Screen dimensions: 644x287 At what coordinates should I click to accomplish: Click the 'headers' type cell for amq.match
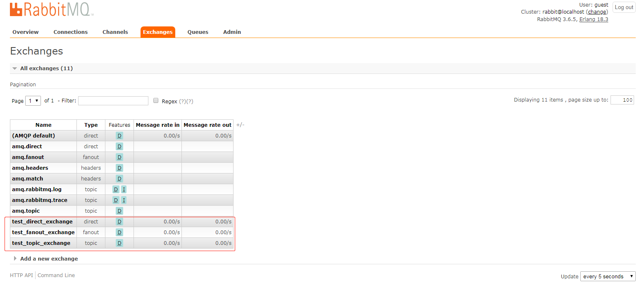pyautogui.click(x=91, y=179)
